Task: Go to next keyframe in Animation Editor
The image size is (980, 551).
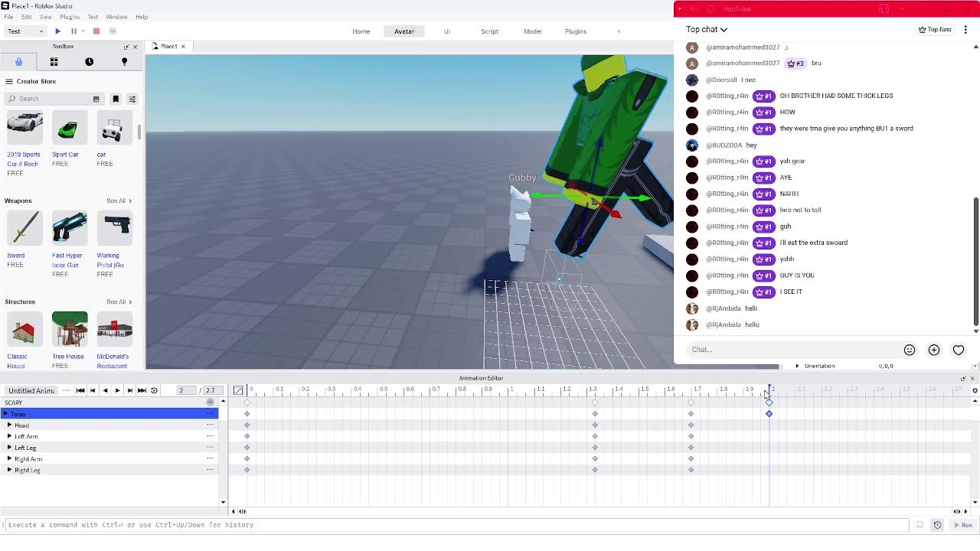Action: [129, 390]
